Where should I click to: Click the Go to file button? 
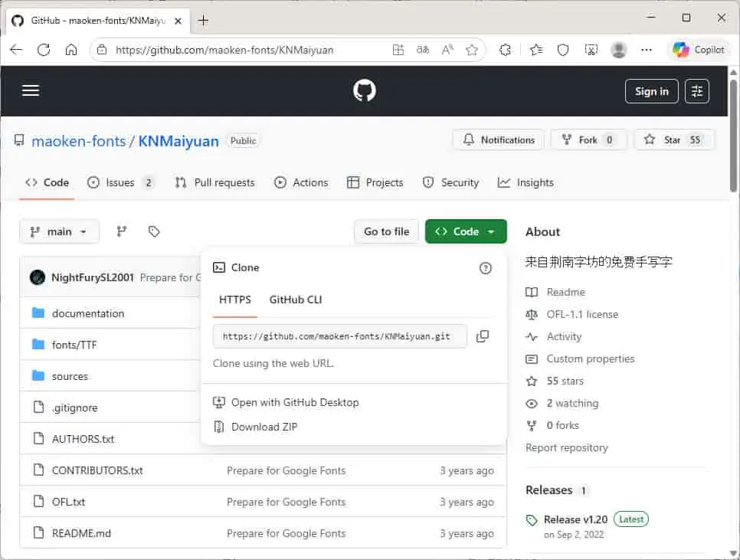click(387, 231)
